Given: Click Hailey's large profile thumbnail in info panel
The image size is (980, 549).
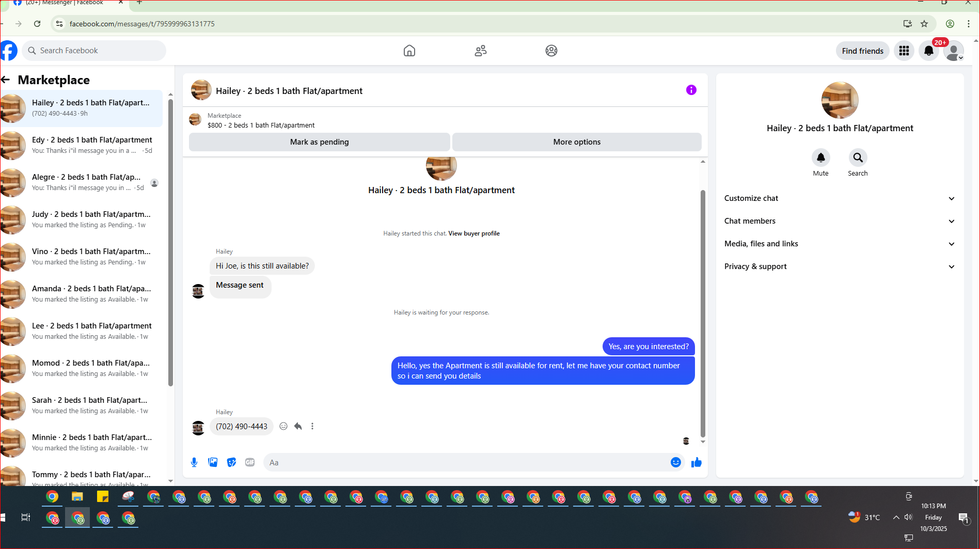Looking at the screenshot, I should point(840,100).
